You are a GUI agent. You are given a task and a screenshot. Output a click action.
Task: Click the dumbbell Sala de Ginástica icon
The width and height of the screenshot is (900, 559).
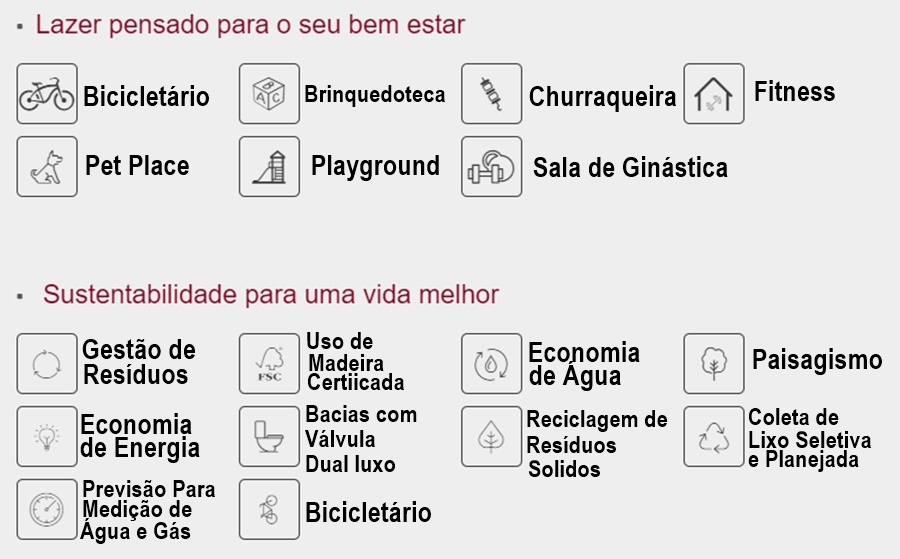491,166
